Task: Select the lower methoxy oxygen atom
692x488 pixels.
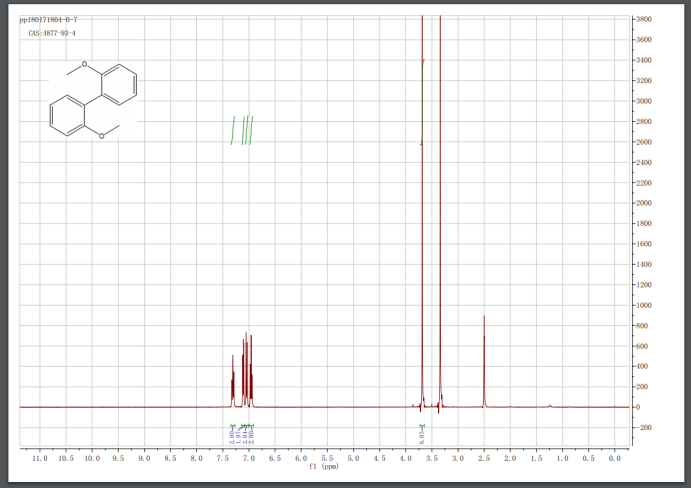Action: coord(101,136)
